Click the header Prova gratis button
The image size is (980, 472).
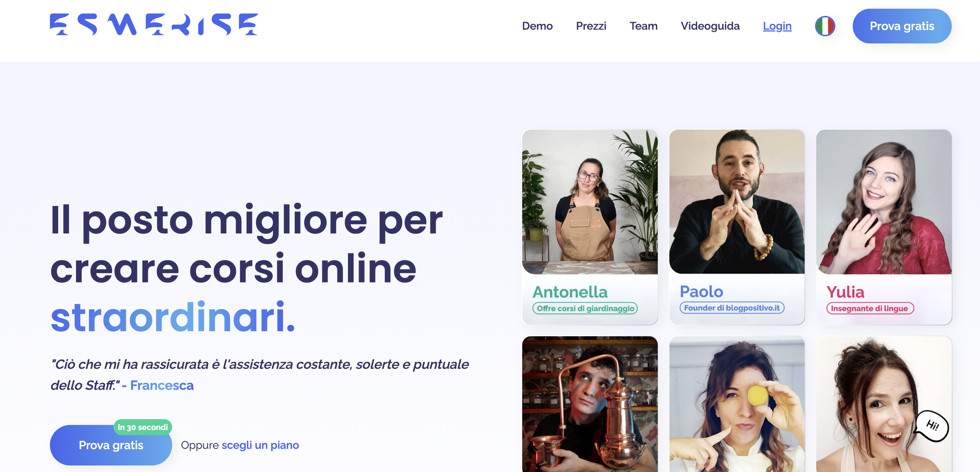pyautogui.click(x=902, y=26)
